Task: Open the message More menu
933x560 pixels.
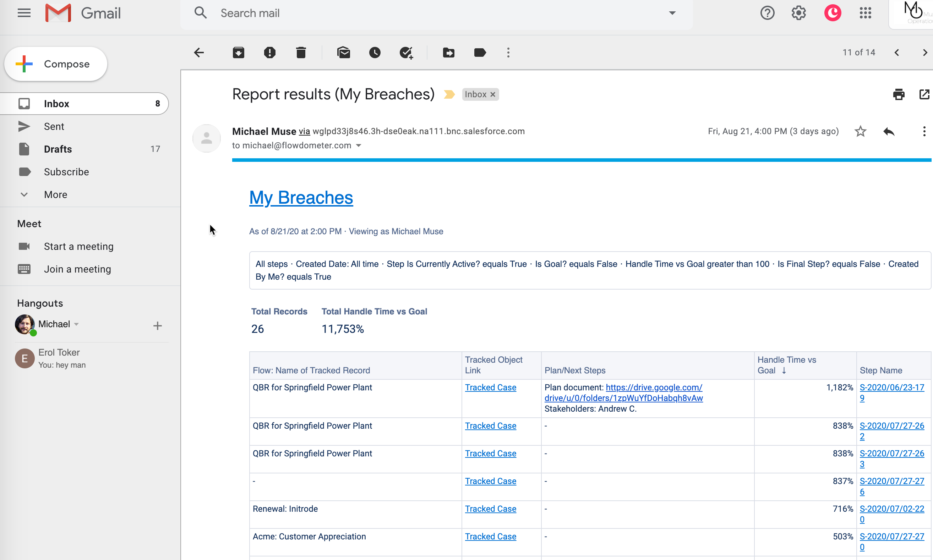Action: click(924, 131)
